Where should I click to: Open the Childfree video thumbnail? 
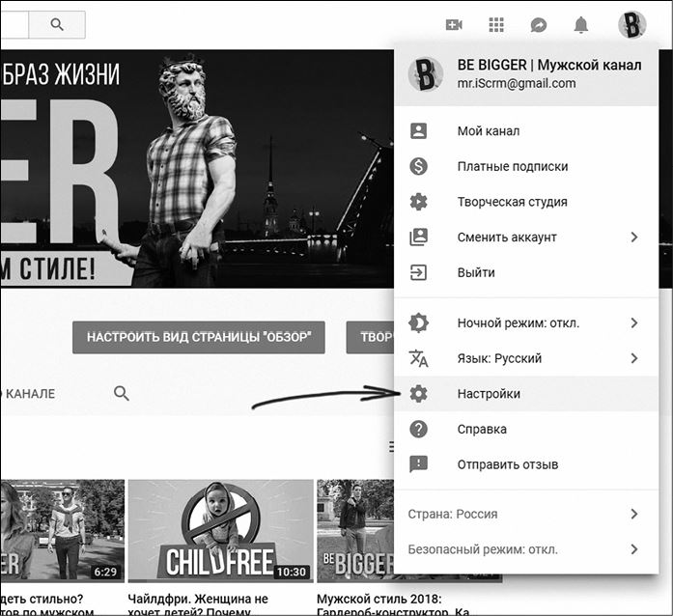(220, 530)
